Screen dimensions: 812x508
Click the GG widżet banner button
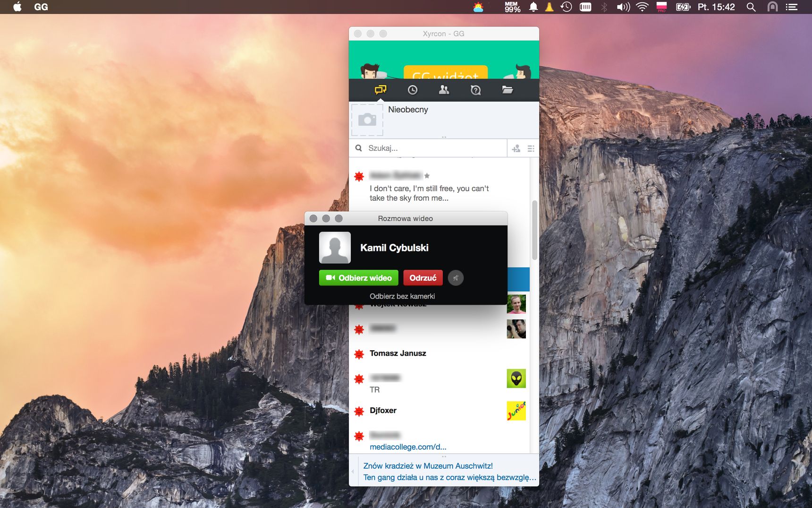click(446, 72)
